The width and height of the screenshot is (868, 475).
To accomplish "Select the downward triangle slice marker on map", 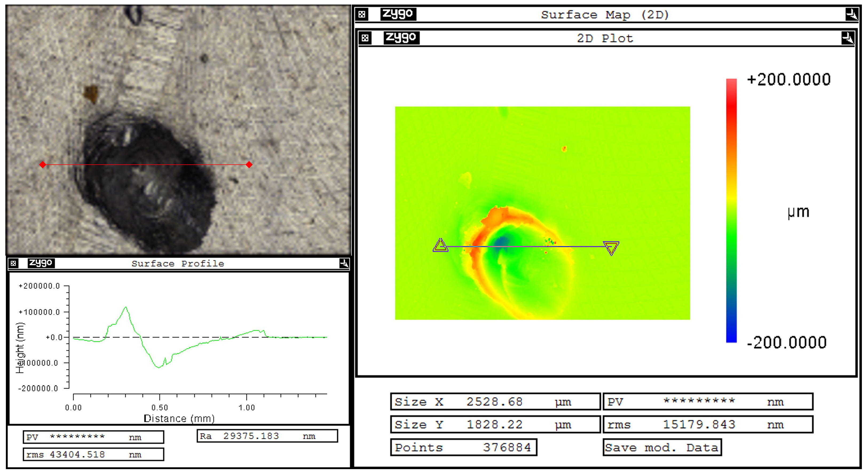I will pyautogui.click(x=611, y=248).
